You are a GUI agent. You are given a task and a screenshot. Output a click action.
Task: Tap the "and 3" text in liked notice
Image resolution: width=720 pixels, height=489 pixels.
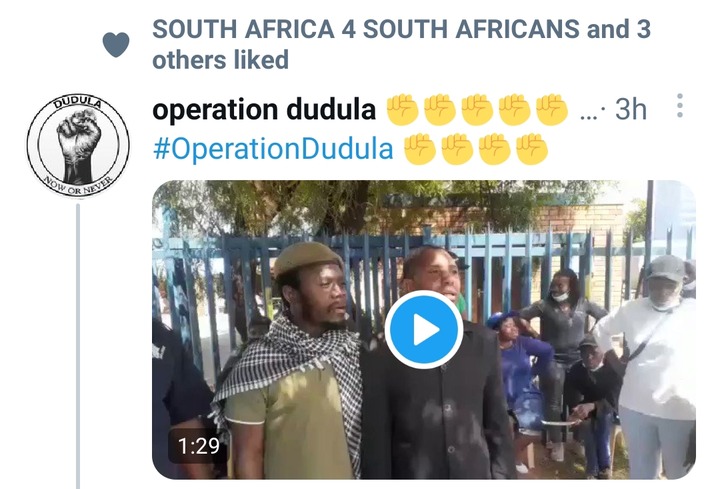619,29
